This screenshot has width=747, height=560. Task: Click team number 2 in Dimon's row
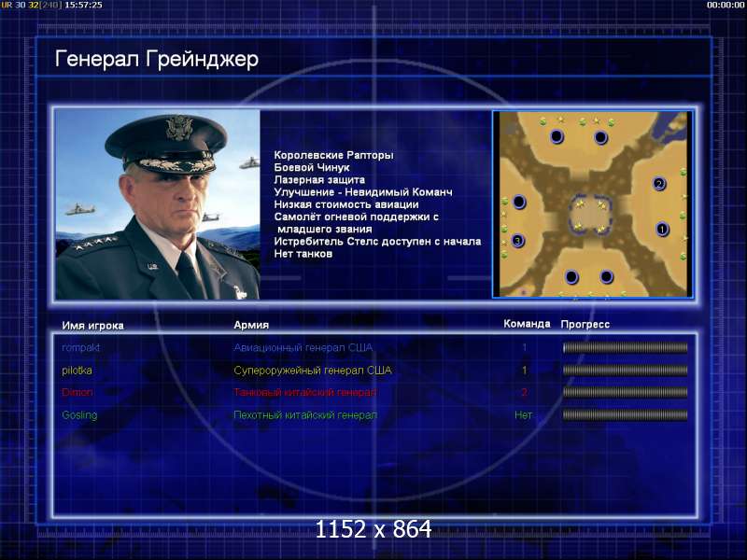(524, 392)
